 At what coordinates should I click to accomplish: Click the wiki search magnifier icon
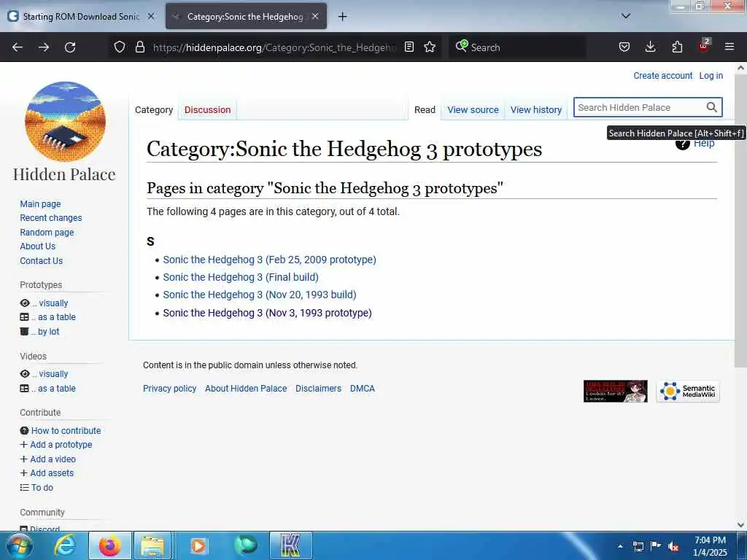pos(711,108)
